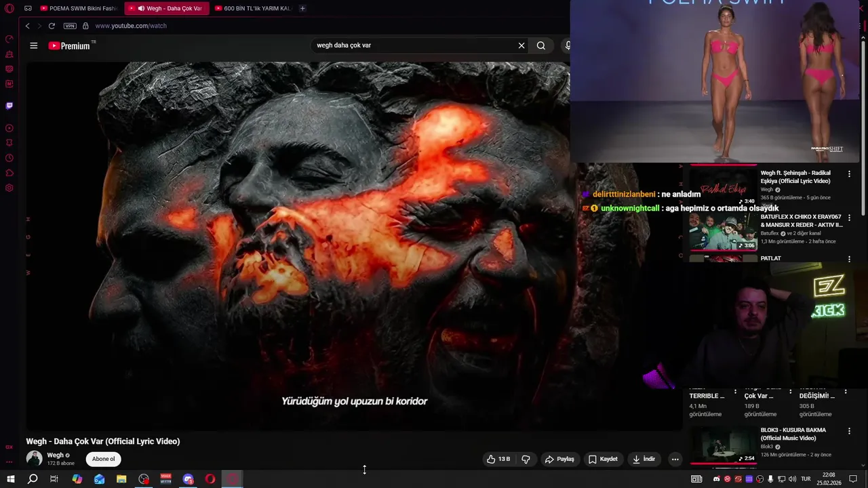Click the youtube.com/watch address field
The height and width of the screenshot is (488, 868).
click(131, 26)
